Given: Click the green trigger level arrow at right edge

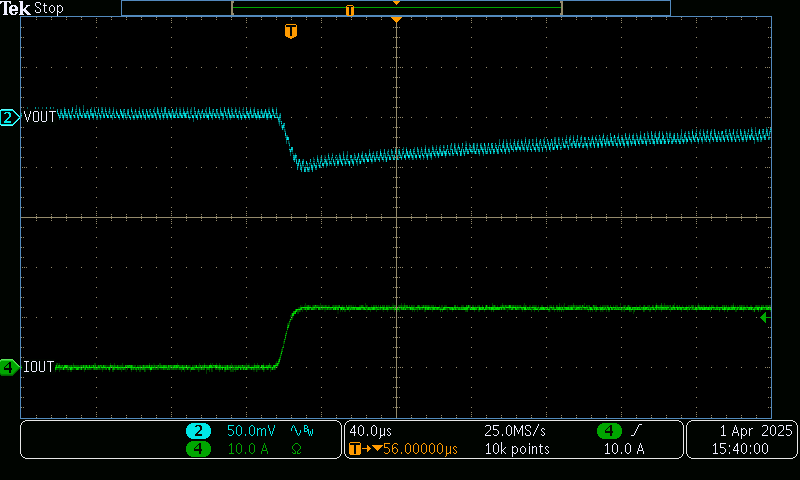Looking at the screenshot, I should (x=765, y=318).
